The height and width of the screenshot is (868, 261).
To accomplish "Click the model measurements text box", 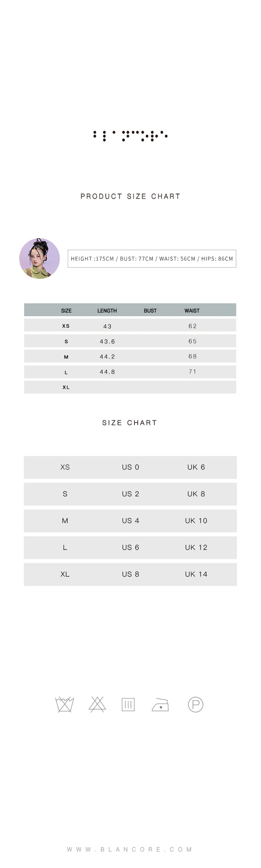I will (152, 259).
